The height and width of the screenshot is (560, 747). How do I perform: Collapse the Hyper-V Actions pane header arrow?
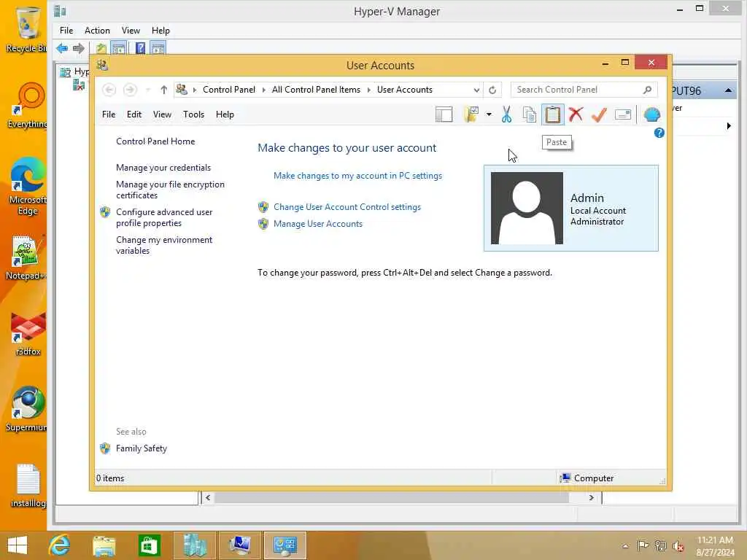[728, 90]
